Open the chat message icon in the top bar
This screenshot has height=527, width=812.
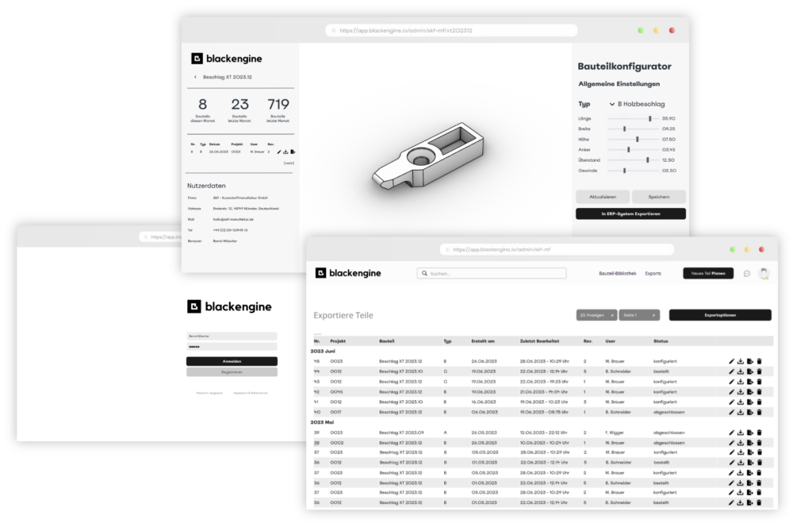click(746, 273)
